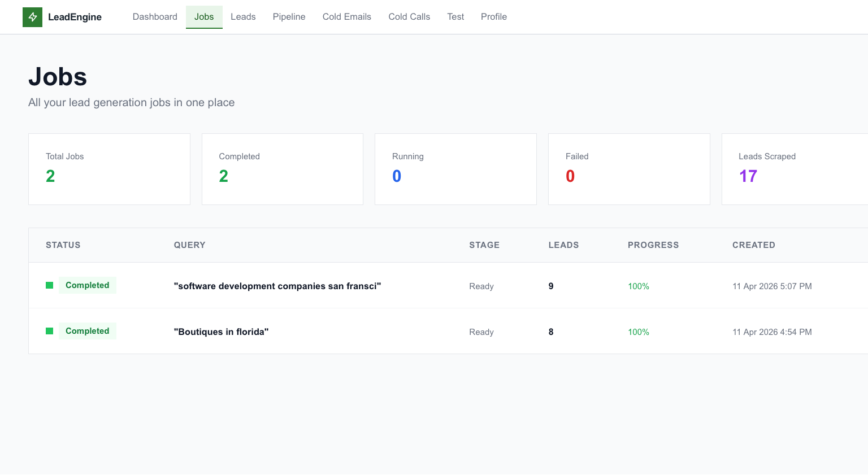Switch to the Dashboard tab
This screenshot has height=475, width=868.
(155, 17)
